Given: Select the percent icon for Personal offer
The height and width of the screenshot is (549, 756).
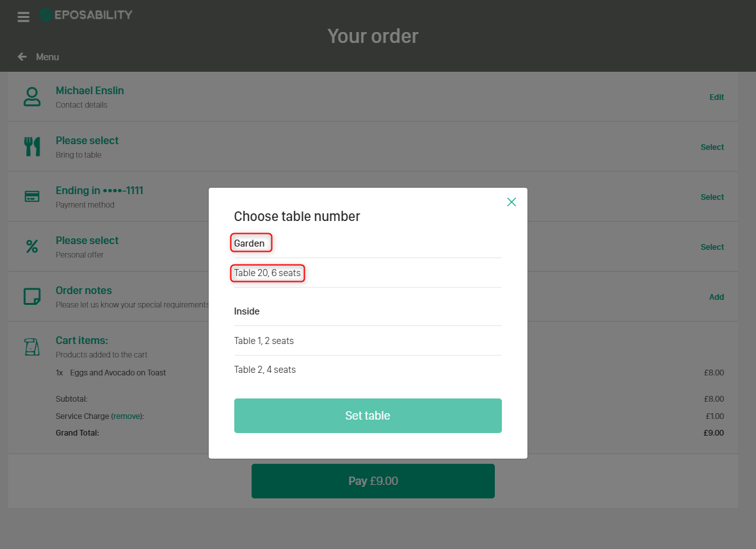Looking at the screenshot, I should (x=32, y=246).
